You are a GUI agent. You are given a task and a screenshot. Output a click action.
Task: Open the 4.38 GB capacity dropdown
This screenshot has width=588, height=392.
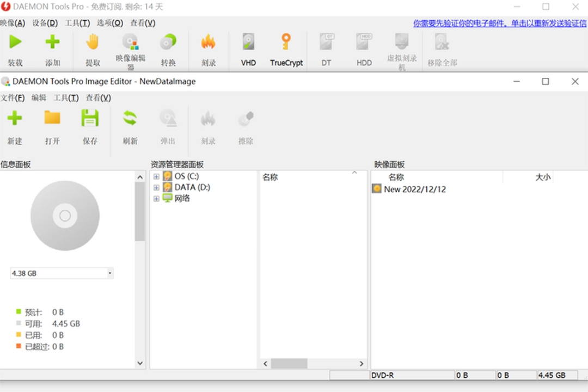pyautogui.click(x=110, y=273)
